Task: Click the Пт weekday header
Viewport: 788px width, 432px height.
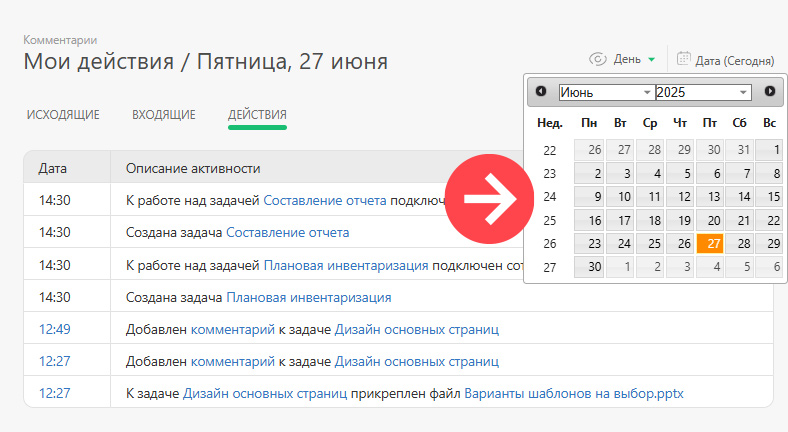Action: [x=710, y=123]
